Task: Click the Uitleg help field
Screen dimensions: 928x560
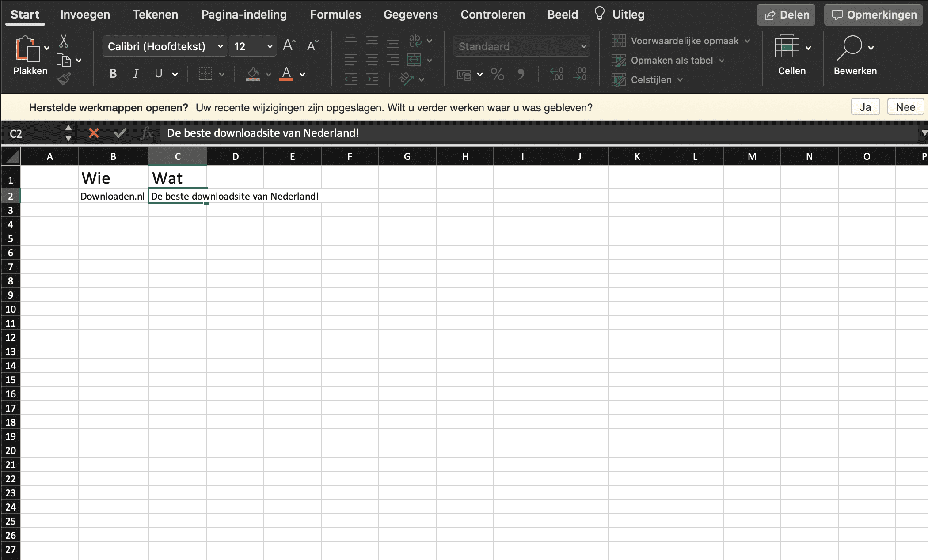Action: pos(620,15)
